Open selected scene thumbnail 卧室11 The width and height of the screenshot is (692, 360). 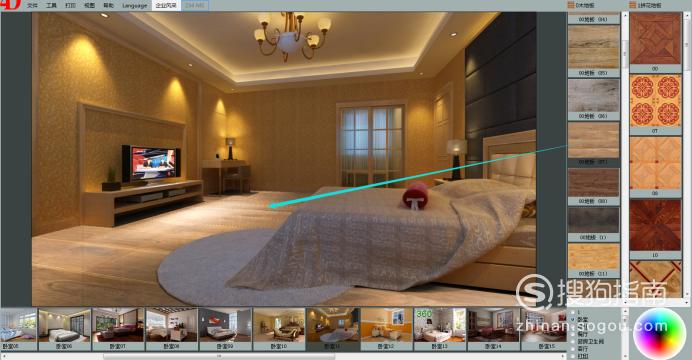pyautogui.click(x=333, y=330)
